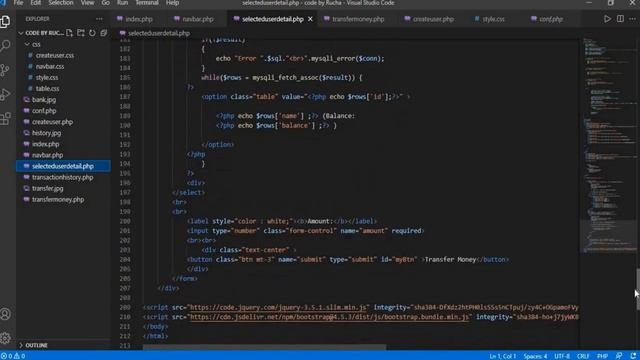Screen dimensions: 640x360
Task: Open the Go menu
Action: coord(105,3)
